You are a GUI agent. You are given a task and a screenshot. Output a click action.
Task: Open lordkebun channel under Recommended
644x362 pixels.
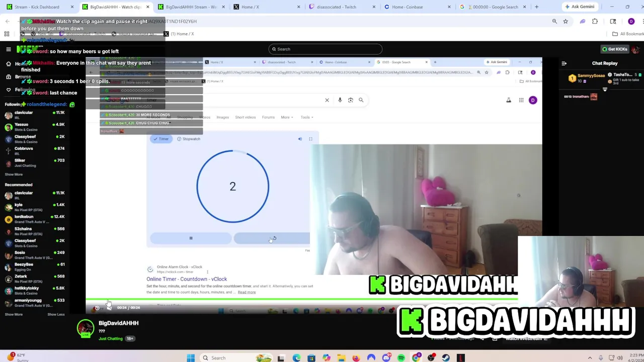tap(35, 219)
